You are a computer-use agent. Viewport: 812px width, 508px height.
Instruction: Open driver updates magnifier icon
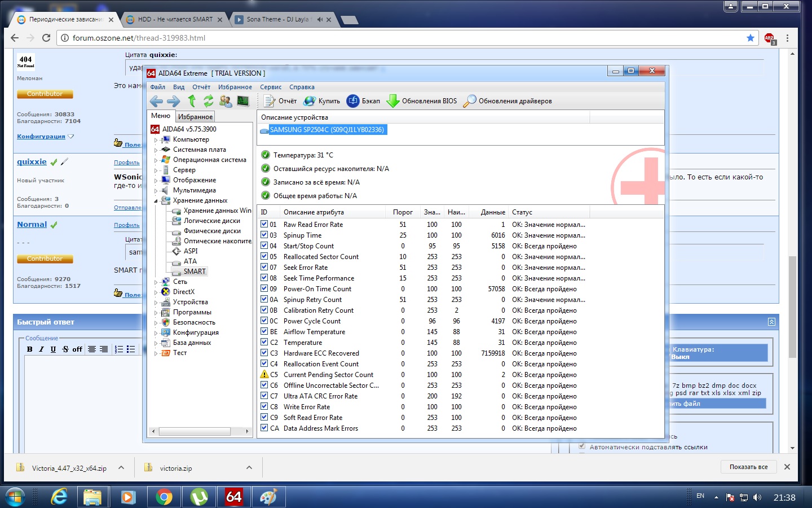[469, 101]
